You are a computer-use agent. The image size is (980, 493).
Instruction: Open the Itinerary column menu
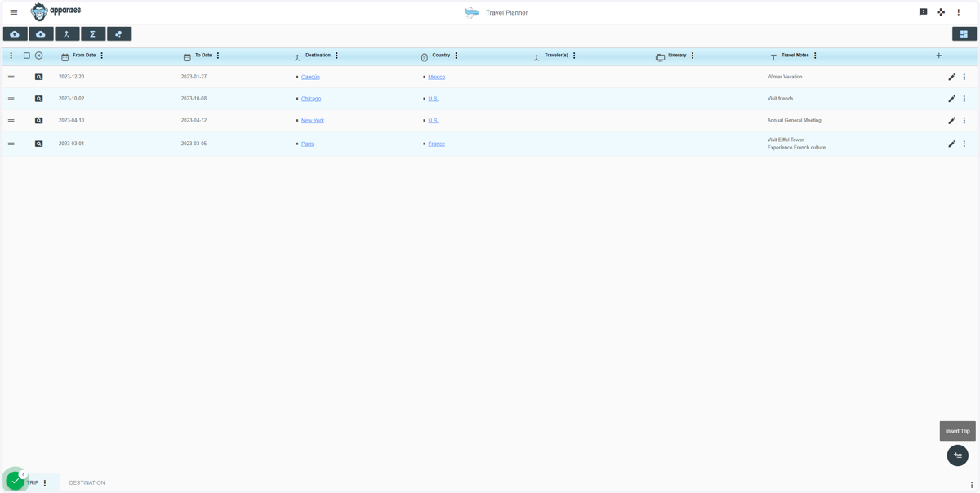point(693,56)
